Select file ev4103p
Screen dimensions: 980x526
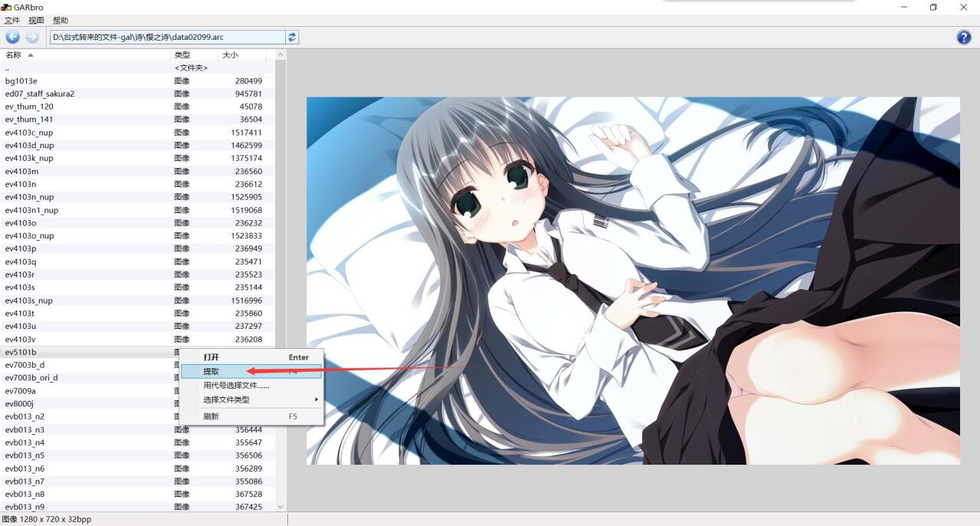(x=137, y=248)
